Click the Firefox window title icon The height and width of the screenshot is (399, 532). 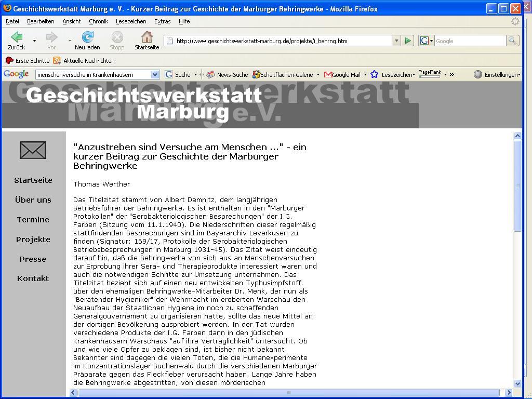[7, 8]
